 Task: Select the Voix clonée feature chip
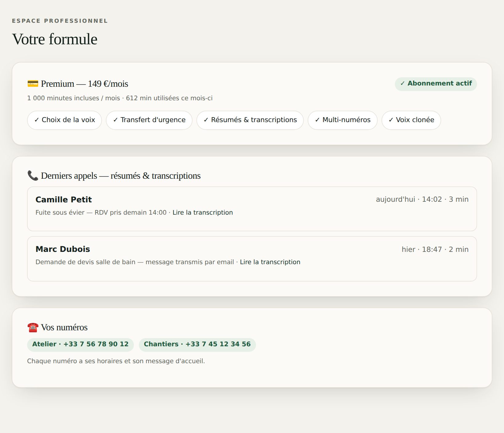411,120
